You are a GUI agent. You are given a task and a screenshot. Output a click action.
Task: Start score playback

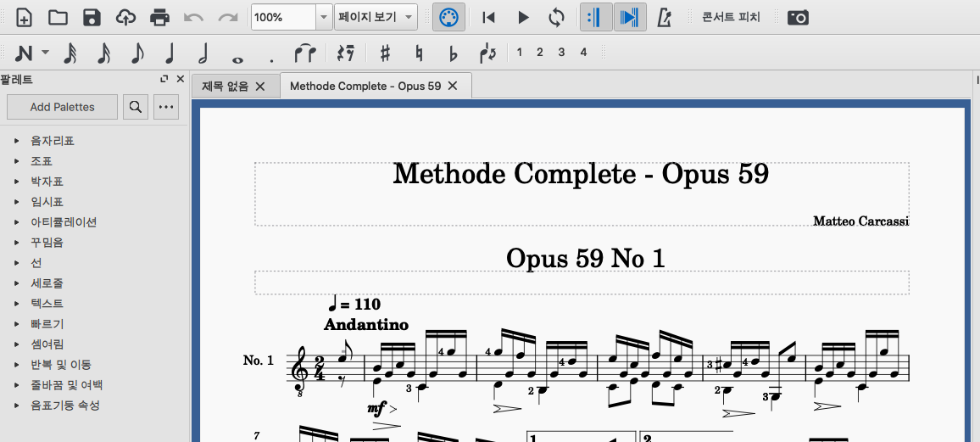tap(523, 18)
